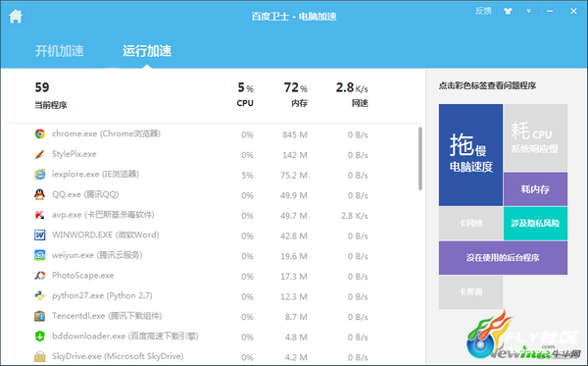Viewport: 588px width, 366px height.
Task: Minimize the 百度卫士 window
Action: (x=550, y=11)
